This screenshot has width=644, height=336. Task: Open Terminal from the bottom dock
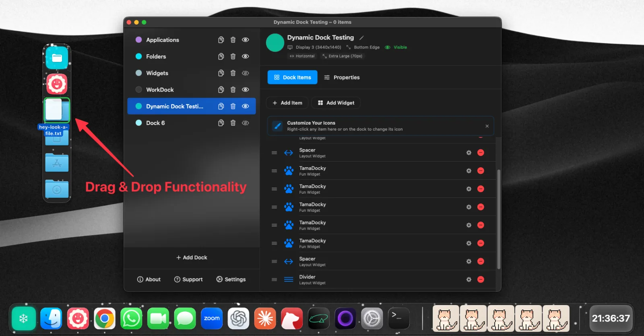[x=398, y=319]
